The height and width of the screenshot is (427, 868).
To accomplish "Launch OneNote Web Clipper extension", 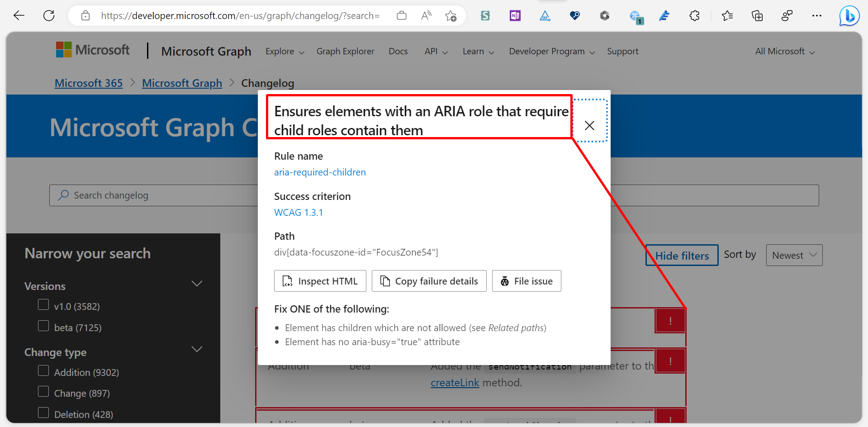I will click(515, 15).
